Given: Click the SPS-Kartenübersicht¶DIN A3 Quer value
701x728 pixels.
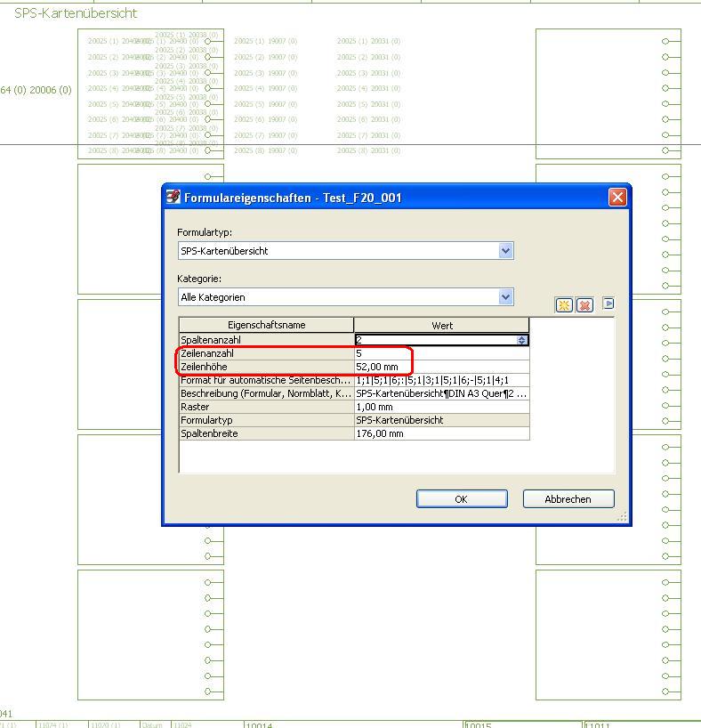Looking at the screenshot, I should (x=441, y=393).
